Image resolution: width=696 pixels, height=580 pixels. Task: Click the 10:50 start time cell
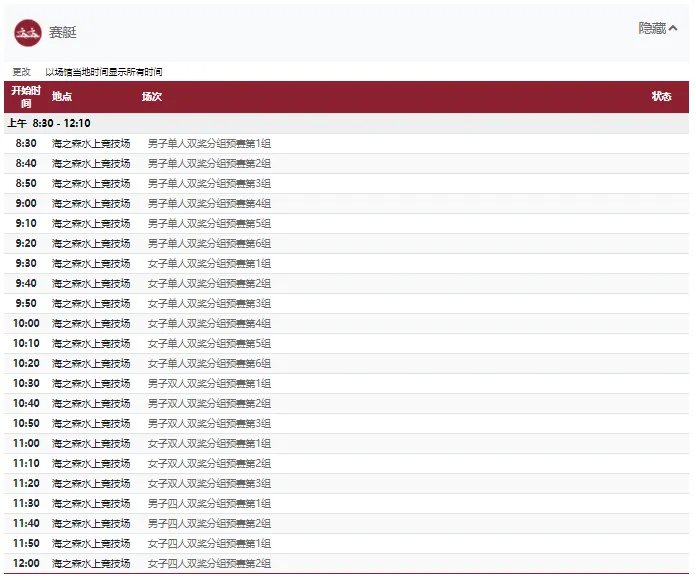[27, 424]
